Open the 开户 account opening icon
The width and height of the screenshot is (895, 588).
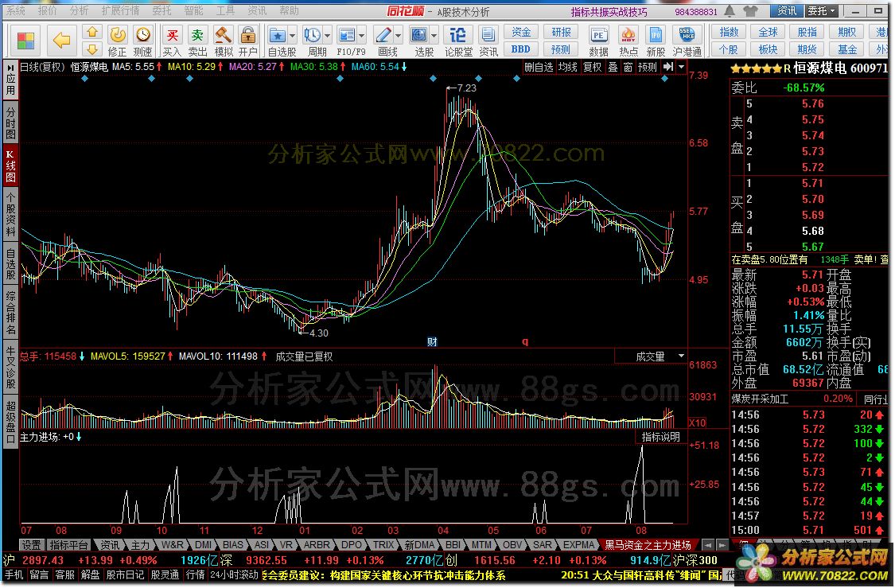tap(247, 41)
